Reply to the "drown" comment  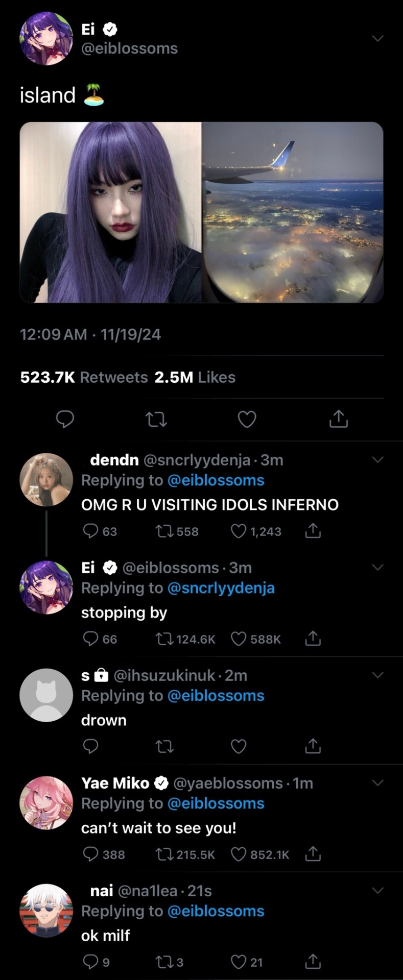(90, 747)
